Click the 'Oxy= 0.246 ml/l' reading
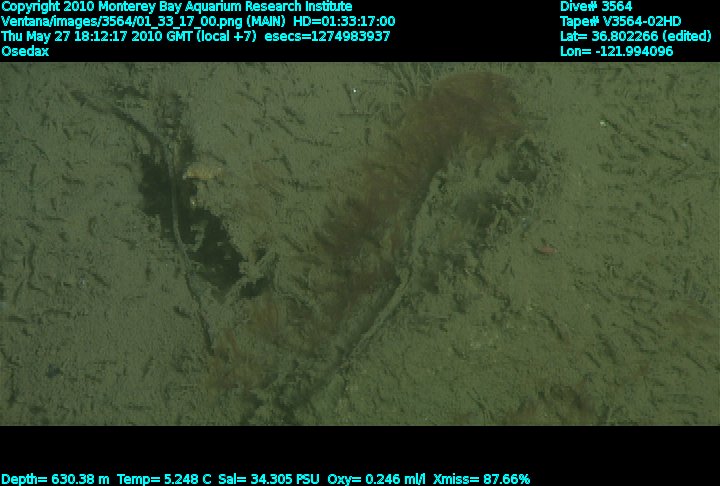 [x=377, y=479]
